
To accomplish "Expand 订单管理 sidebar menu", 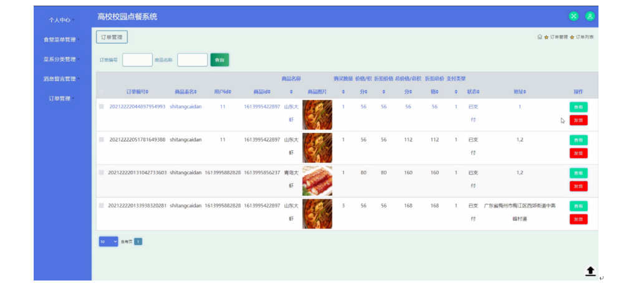I will pos(62,98).
